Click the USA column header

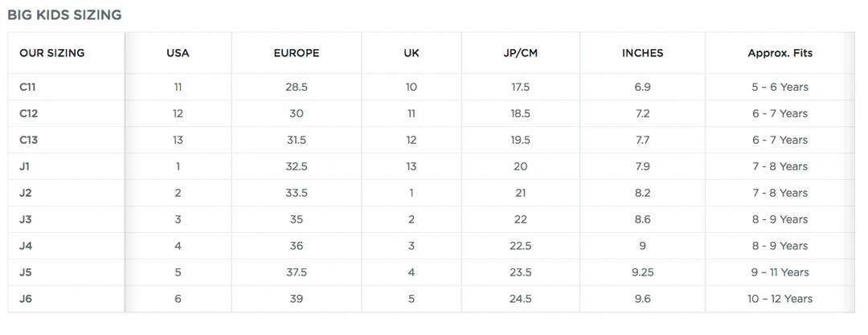pos(178,53)
